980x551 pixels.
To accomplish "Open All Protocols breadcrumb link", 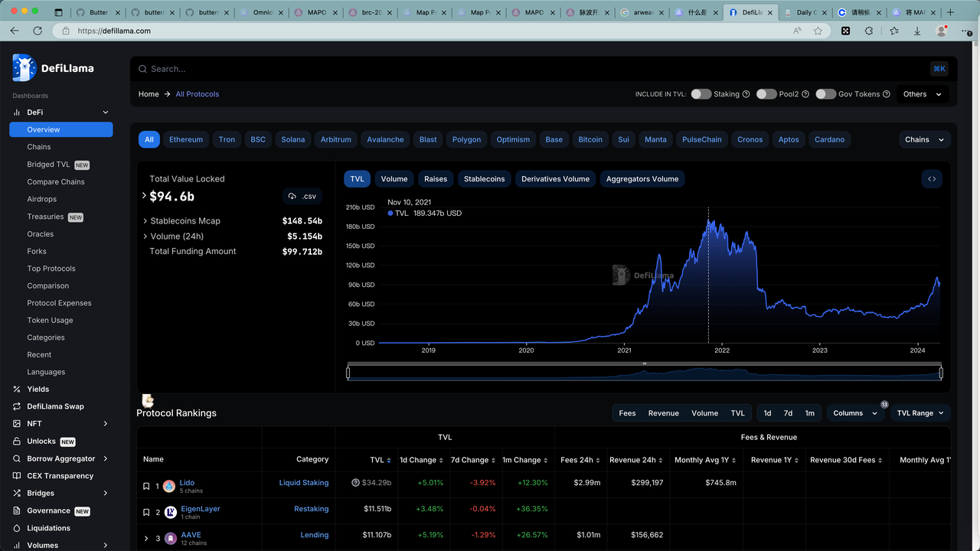I will tap(198, 94).
